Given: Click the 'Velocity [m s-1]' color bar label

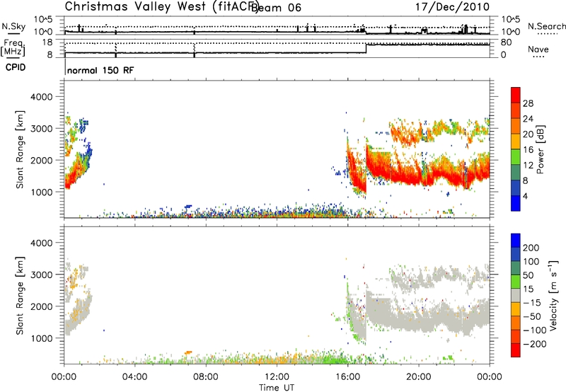Looking at the screenshot, I should click(x=553, y=295).
